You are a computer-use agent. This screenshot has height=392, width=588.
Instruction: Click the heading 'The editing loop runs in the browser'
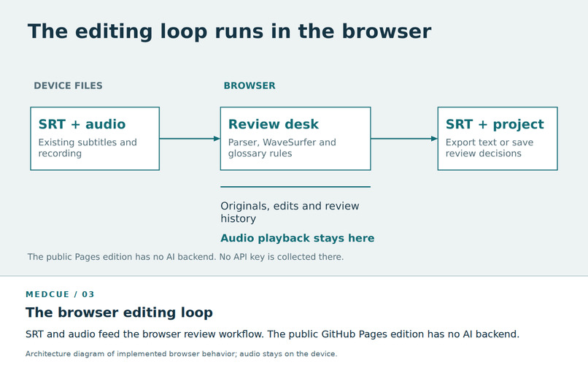(230, 31)
